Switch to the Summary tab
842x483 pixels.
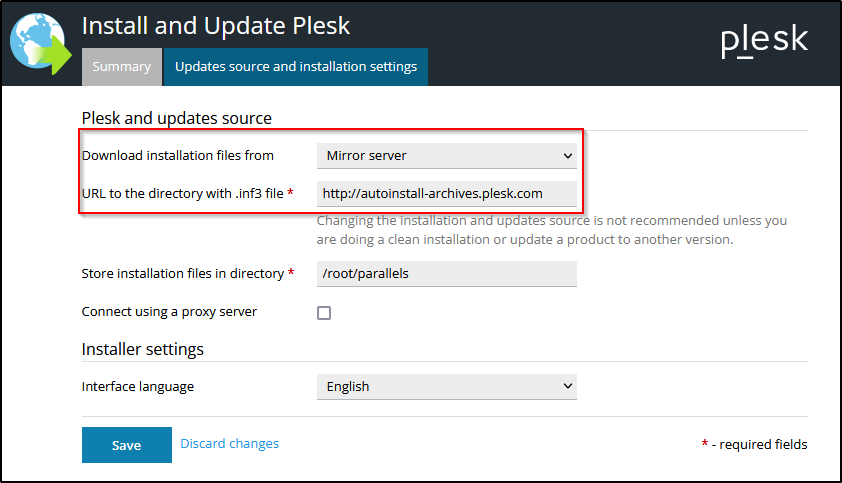click(x=121, y=67)
